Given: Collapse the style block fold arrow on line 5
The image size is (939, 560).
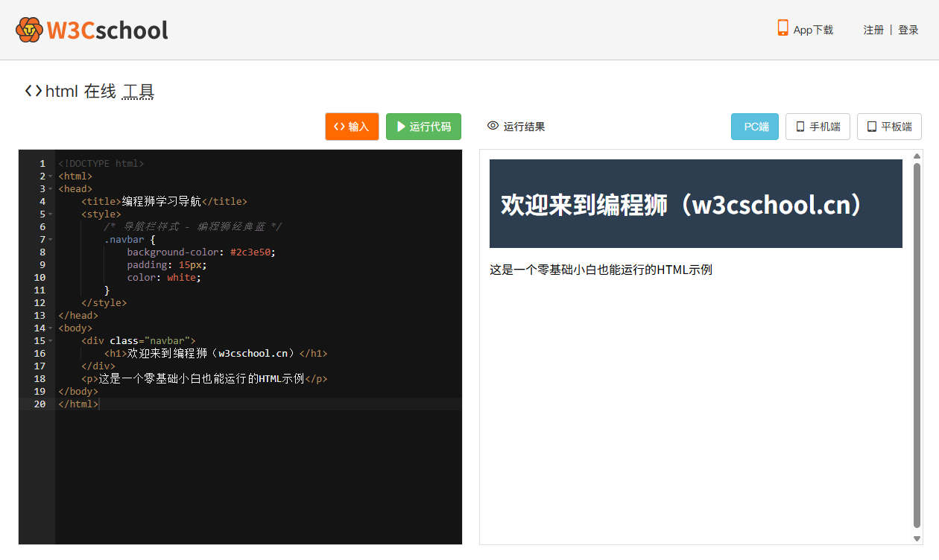Looking at the screenshot, I should [x=51, y=214].
